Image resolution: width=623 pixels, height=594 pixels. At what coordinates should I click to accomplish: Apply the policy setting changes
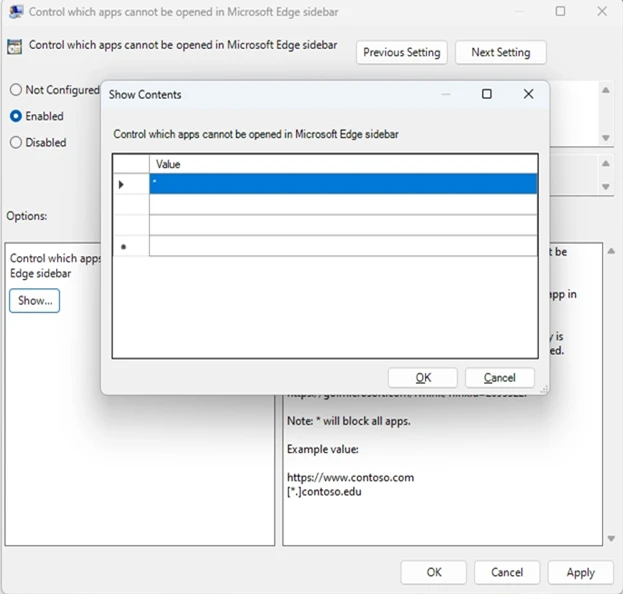tap(580, 572)
